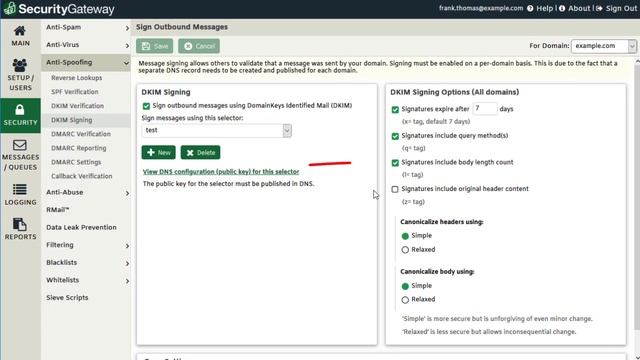
Task: Open View DNS configuration public key link
Action: coord(221,171)
